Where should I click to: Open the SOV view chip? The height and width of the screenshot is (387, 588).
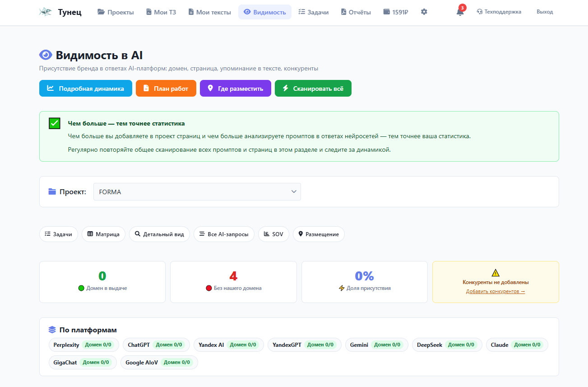[273, 234]
